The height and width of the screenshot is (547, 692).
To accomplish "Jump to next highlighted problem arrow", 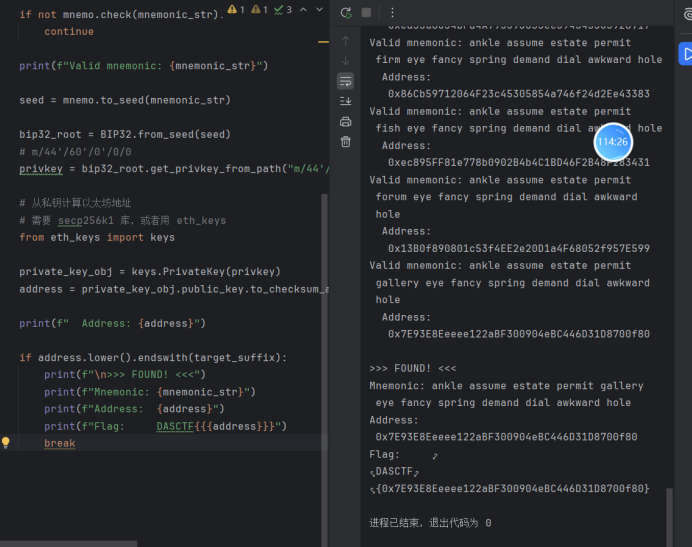I will tap(318, 9).
